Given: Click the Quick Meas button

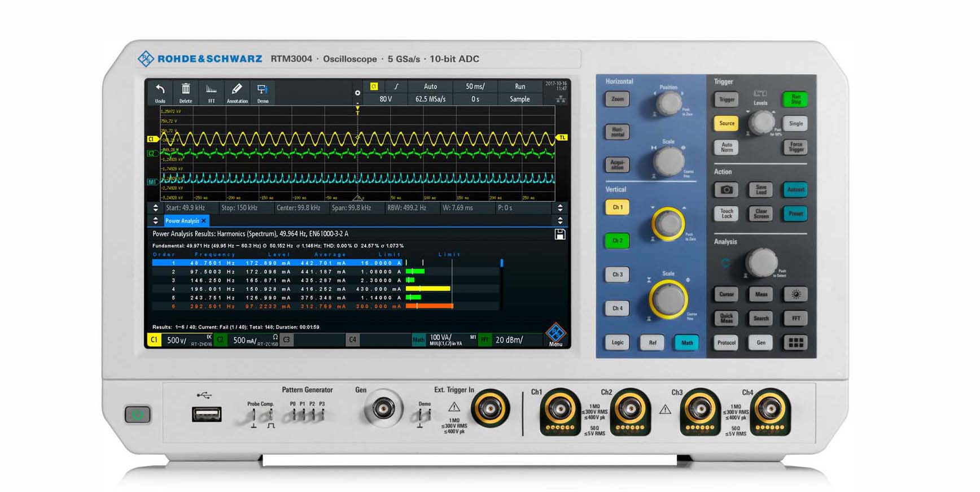Looking at the screenshot, I should pos(726,318).
